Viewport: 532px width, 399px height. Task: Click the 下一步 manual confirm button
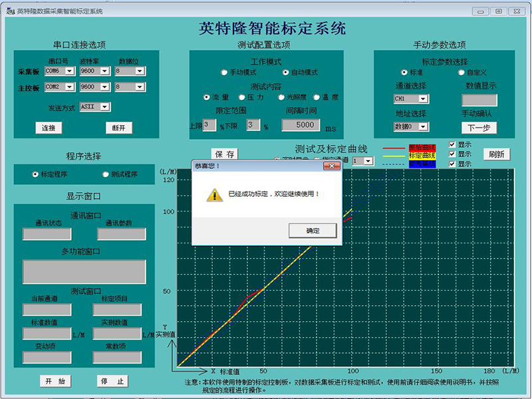(479, 128)
